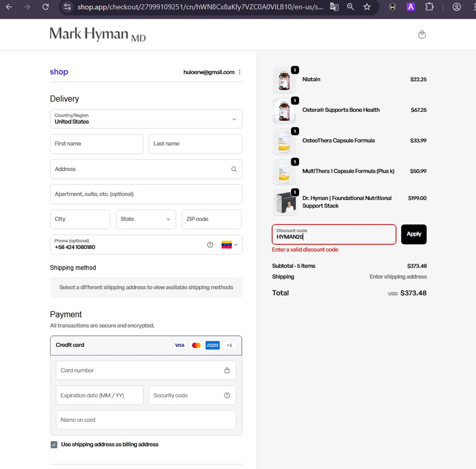The width and height of the screenshot is (476, 469).
Task: Click the Name on card field
Action: [146, 420]
